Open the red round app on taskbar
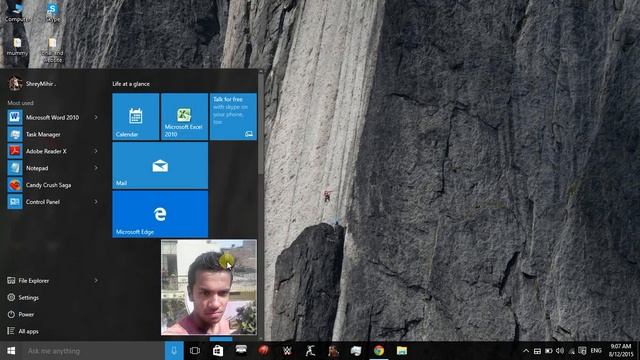640x360 pixels. (264, 351)
